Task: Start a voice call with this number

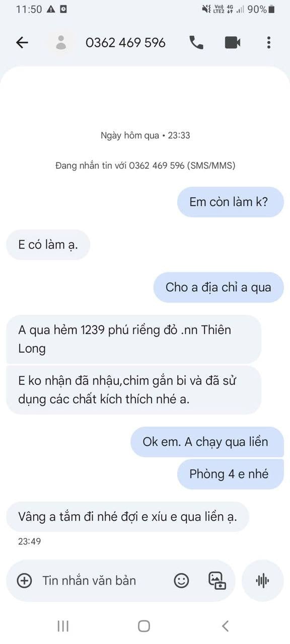Action: pyautogui.click(x=196, y=43)
